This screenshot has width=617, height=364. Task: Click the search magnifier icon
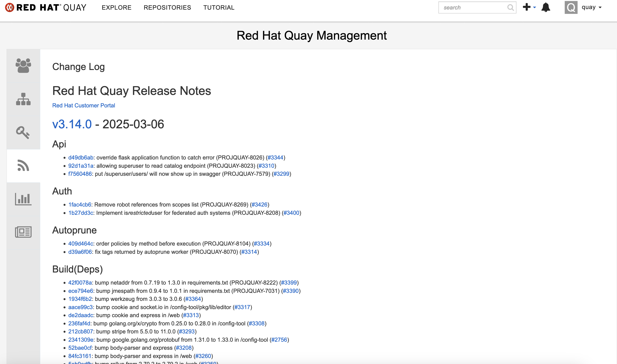[x=511, y=8]
